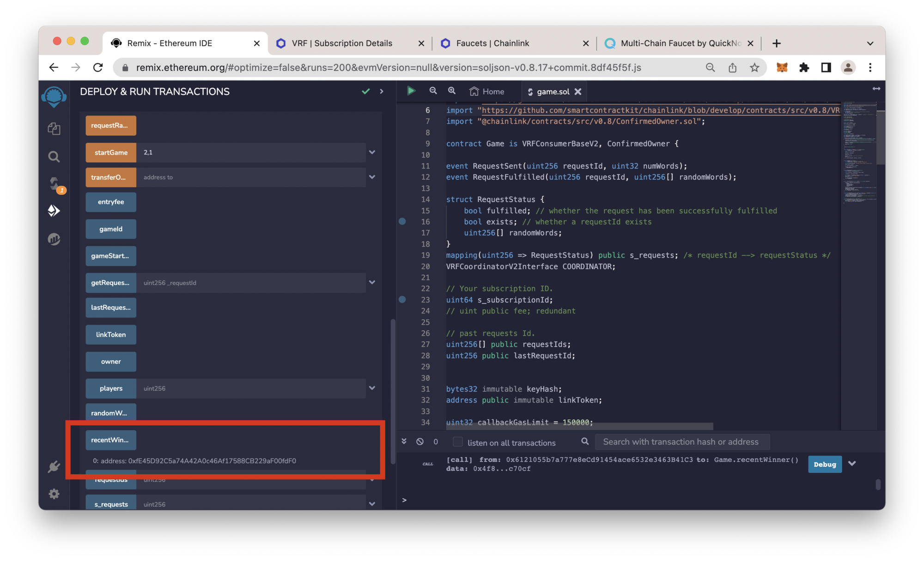This screenshot has height=561, width=924.
Task: Call the entryfee getter
Action: pyautogui.click(x=111, y=202)
